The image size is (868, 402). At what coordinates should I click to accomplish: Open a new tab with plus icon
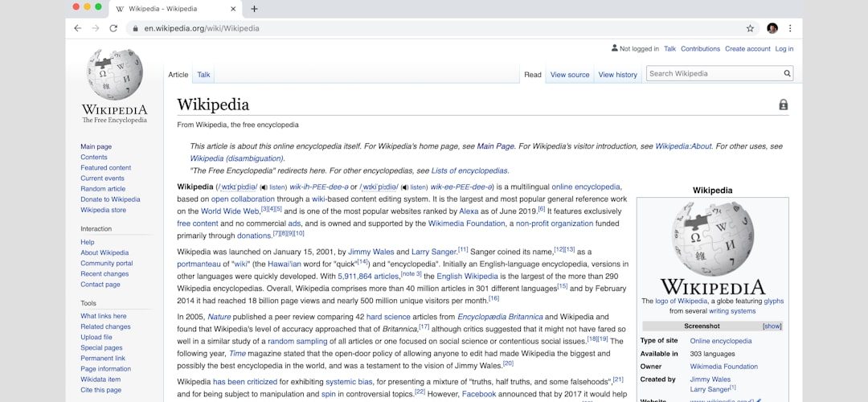(x=254, y=9)
